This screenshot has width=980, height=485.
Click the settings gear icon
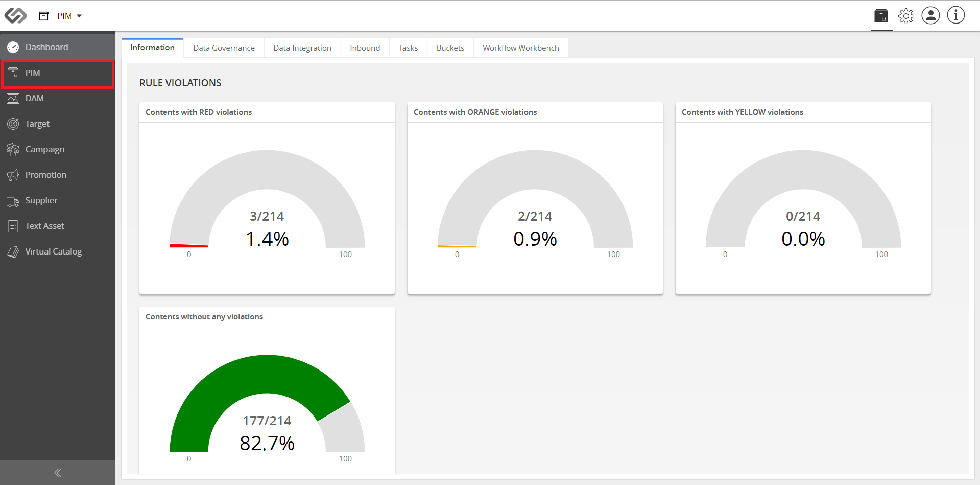click(x=906, y=16)
